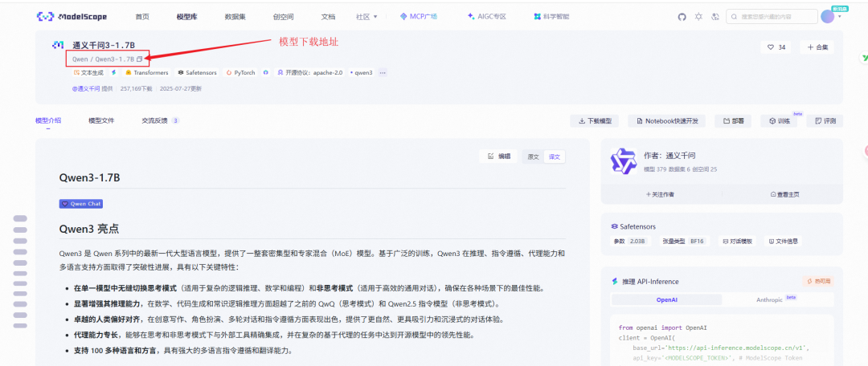Image resolution: width=868 pixels, height=366 pixels.
Task: Switch to 模型介绍 tab
Action: (x=48, y=120)
